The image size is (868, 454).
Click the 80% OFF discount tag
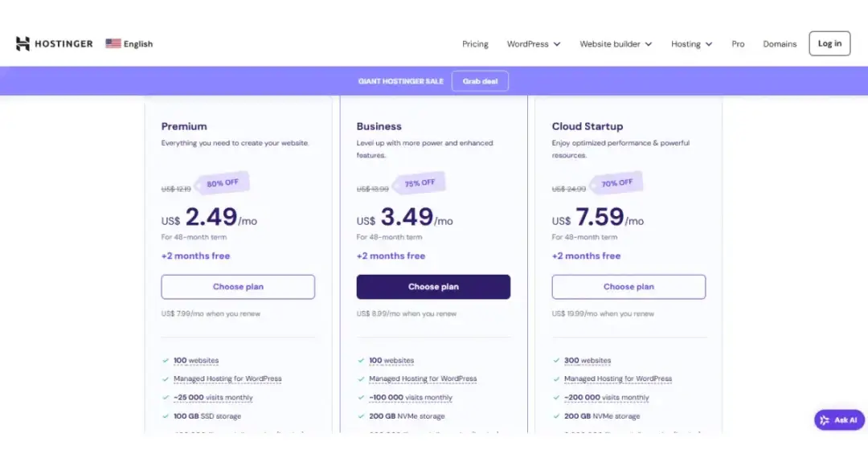tap(222, 182)
